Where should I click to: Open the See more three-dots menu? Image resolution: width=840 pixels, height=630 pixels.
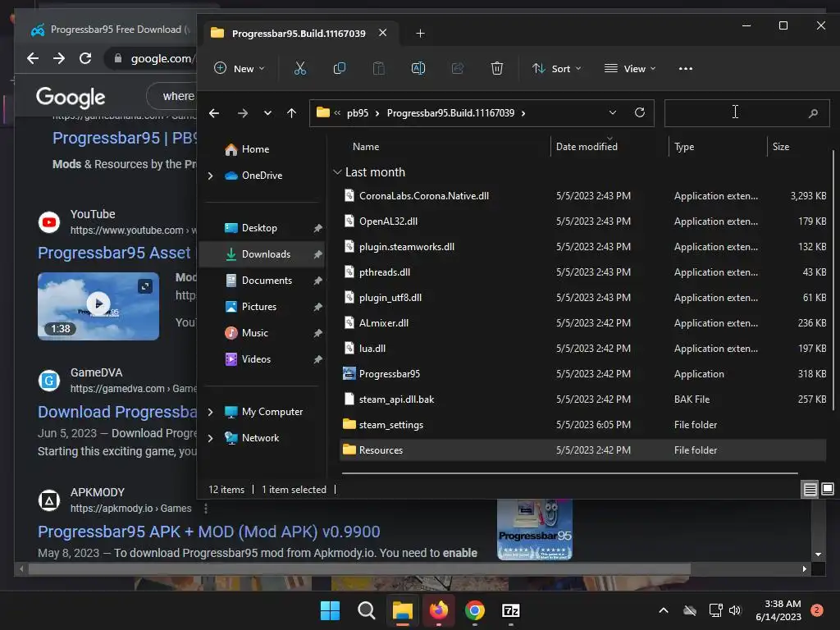coord(686,69)
